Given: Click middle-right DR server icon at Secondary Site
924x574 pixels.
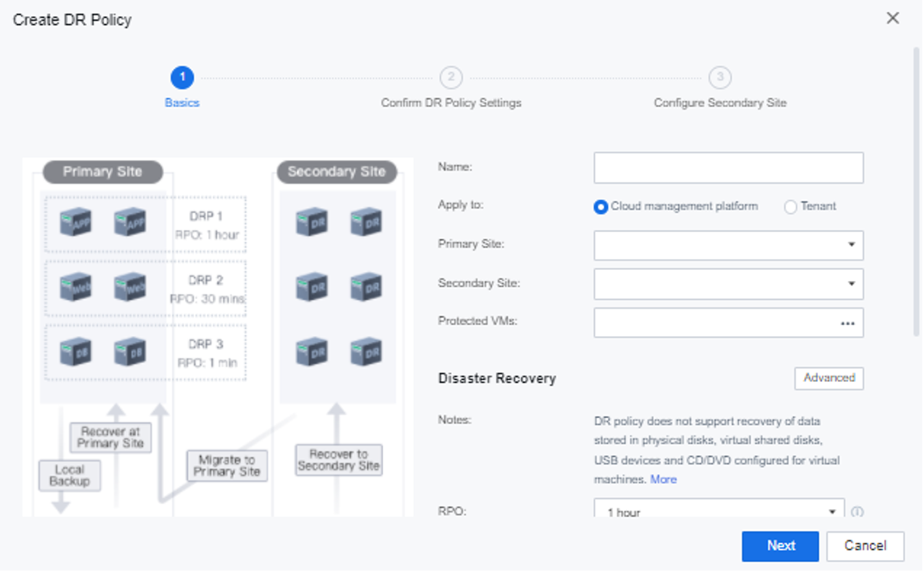Looking at the screenshot, I should (366, 287).
